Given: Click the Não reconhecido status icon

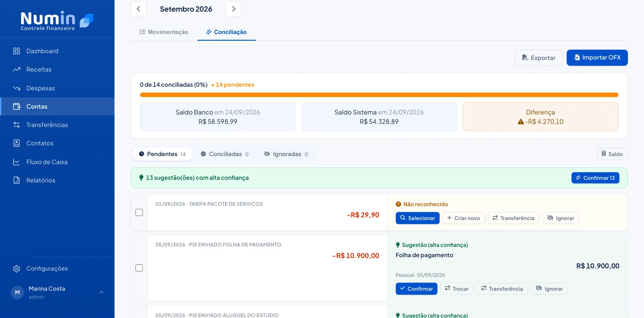Looking at the screenshot, I should (398, 204).
